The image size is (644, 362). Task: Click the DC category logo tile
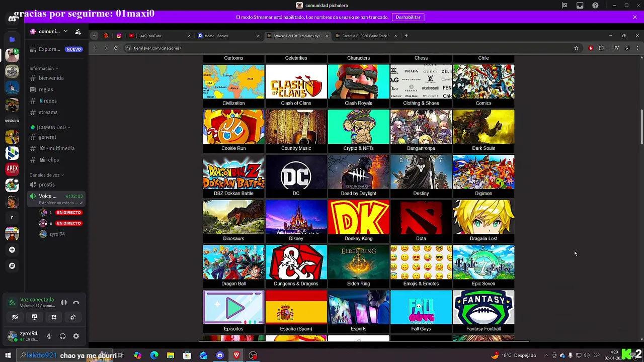pos(296,176)
